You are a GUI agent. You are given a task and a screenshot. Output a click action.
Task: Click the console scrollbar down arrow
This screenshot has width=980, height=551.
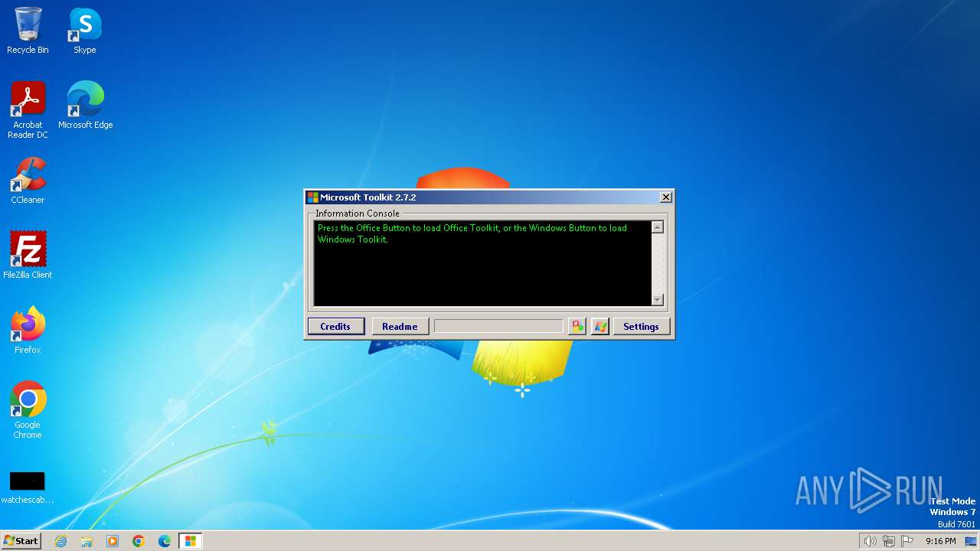pyautogui.click(x=657, y=299)
